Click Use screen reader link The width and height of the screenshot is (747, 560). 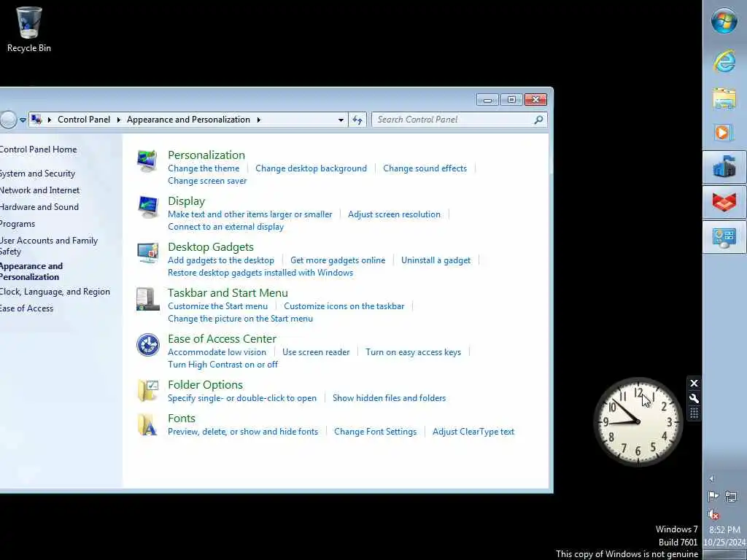point(316,352)
